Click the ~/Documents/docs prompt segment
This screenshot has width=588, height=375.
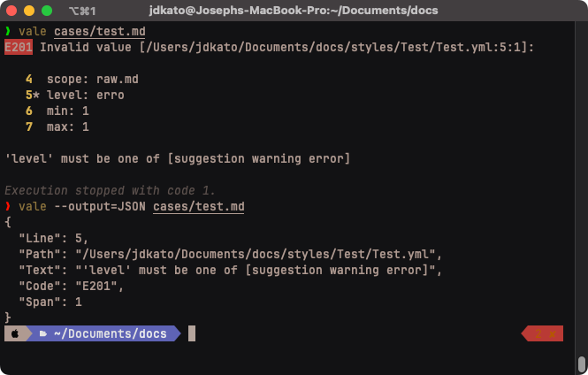point(109,333)
